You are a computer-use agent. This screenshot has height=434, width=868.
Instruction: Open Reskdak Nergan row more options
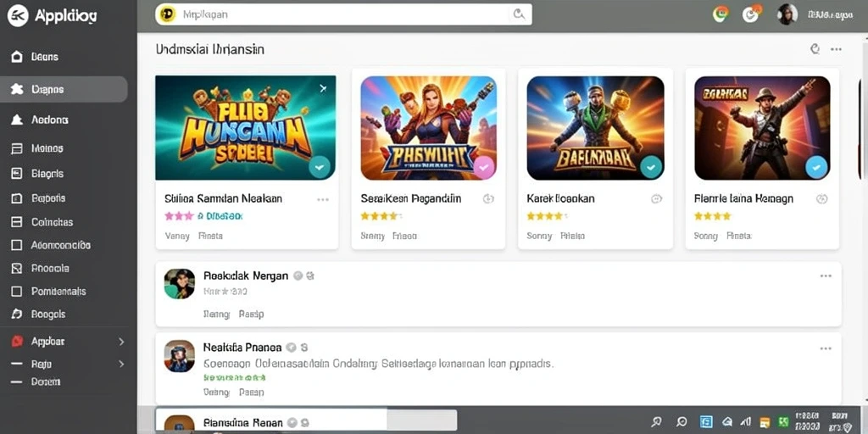point(826,275)
